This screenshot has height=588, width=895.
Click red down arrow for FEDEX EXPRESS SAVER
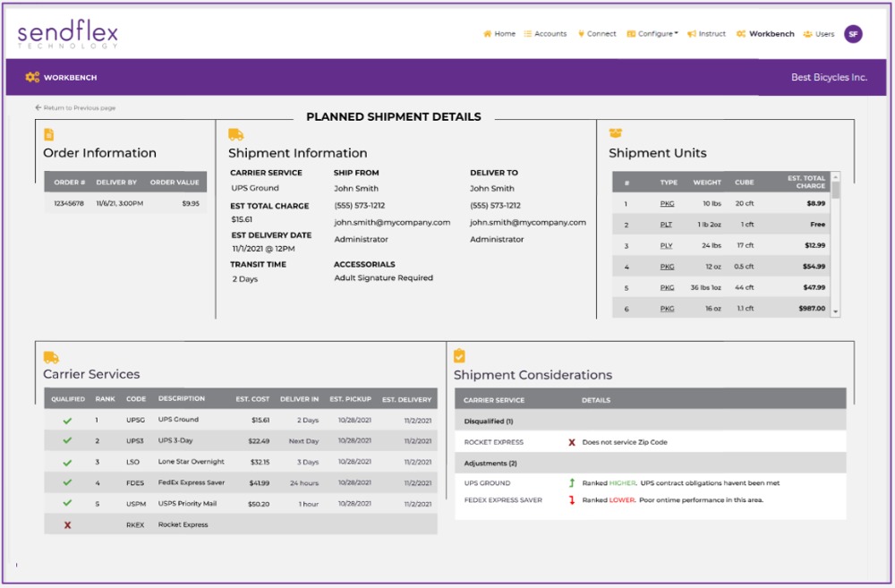(x=571, y=500)
